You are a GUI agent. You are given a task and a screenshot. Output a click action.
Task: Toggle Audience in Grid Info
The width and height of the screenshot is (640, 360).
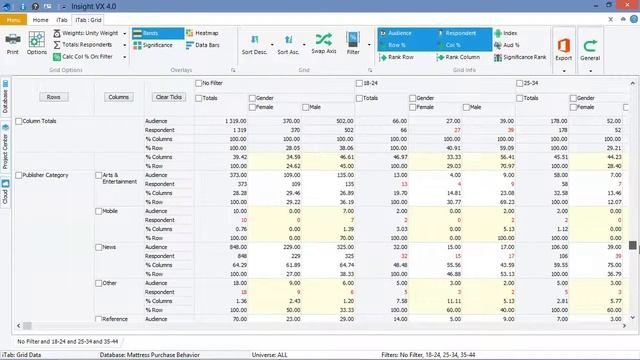396,33
